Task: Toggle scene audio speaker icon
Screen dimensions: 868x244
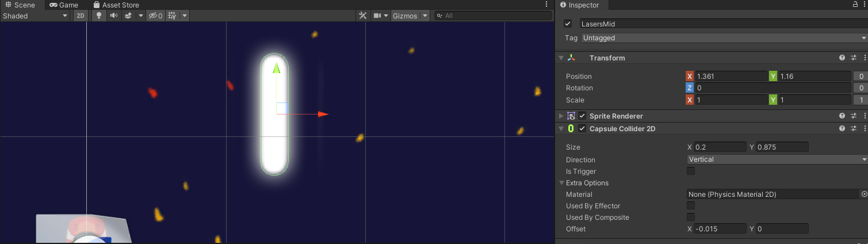Action: tap(114, 16)
